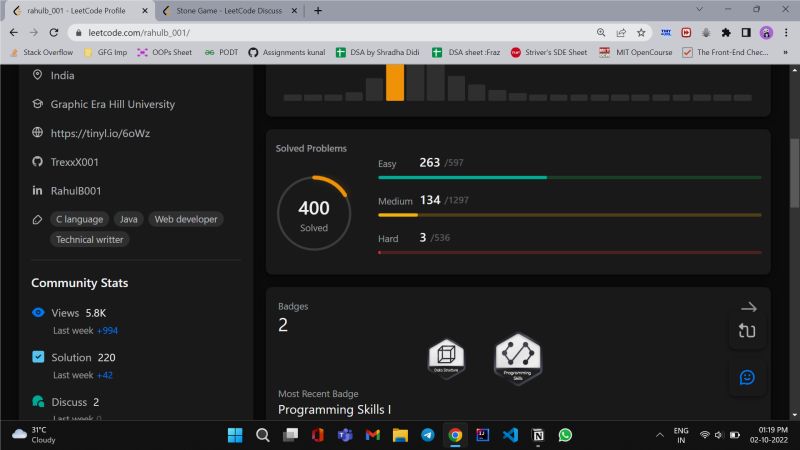Open WhatsApp from the taskbar
This screenshot has width=800, height=450.
pyautogui.click(x=565, y=435)
